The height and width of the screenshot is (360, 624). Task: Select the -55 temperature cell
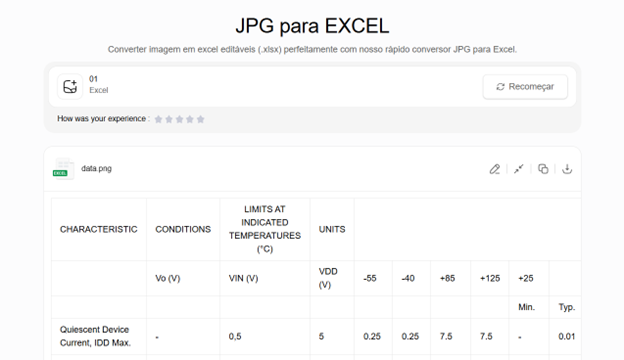[x=373, y=278]
